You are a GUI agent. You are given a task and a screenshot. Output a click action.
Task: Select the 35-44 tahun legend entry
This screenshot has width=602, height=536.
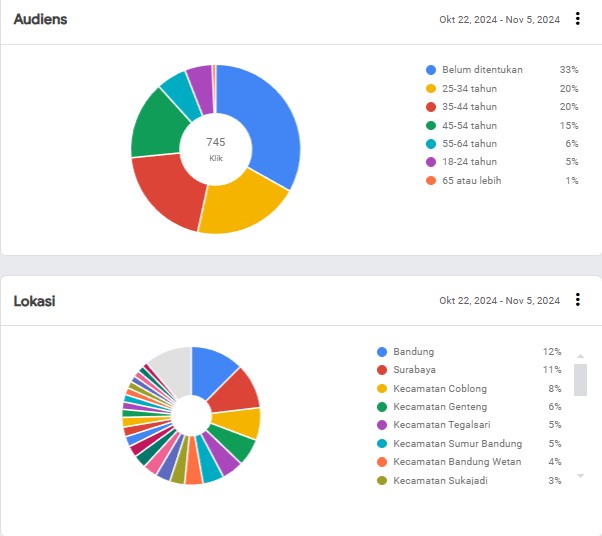469,107
